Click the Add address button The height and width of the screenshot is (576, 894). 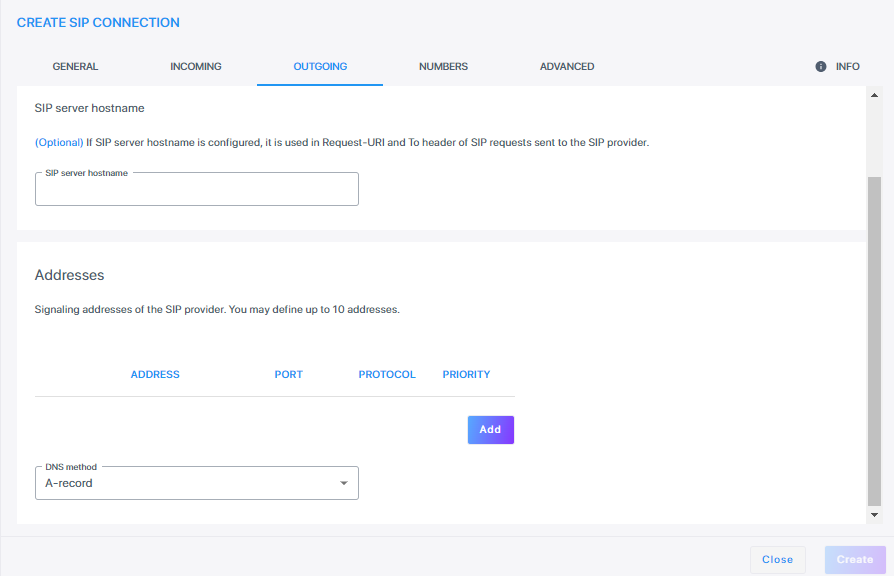(x=490, y=429)
